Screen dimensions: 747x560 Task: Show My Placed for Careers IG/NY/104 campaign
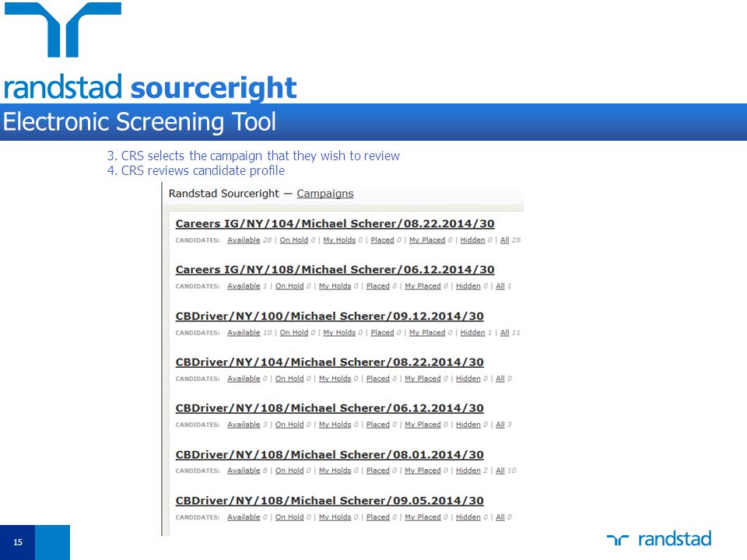pyautogui.click(x=427, y=240)
